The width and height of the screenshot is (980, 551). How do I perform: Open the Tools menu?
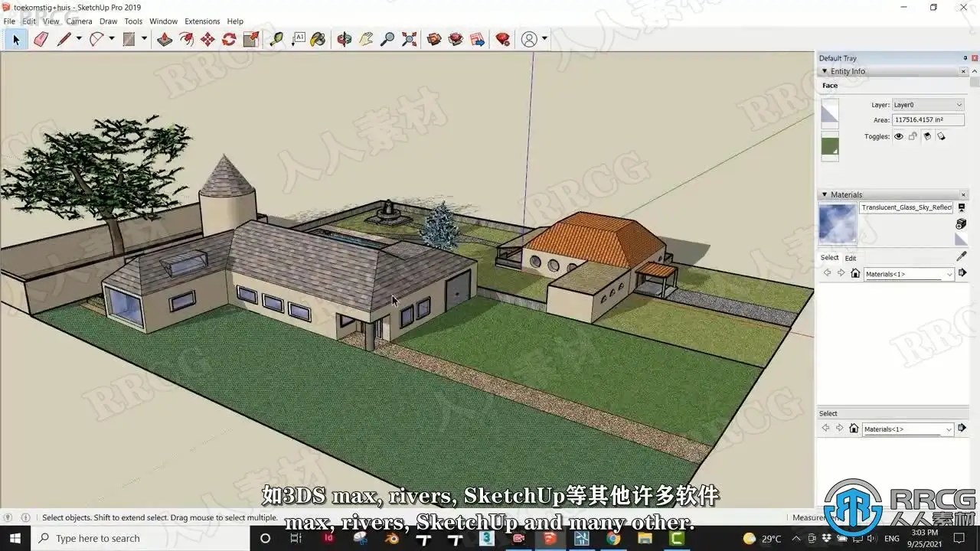coord(133,21)
